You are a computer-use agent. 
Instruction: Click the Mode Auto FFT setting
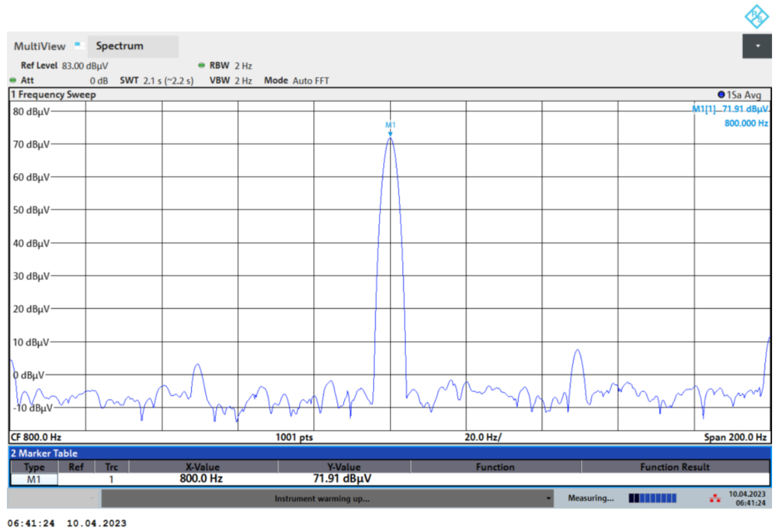pos(296,81)
